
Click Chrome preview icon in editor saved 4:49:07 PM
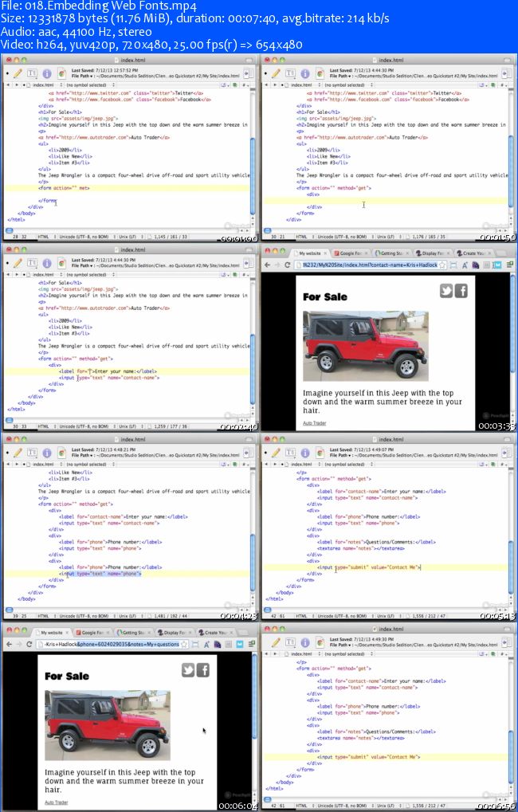pyautogui.click(x=320, y=453)
